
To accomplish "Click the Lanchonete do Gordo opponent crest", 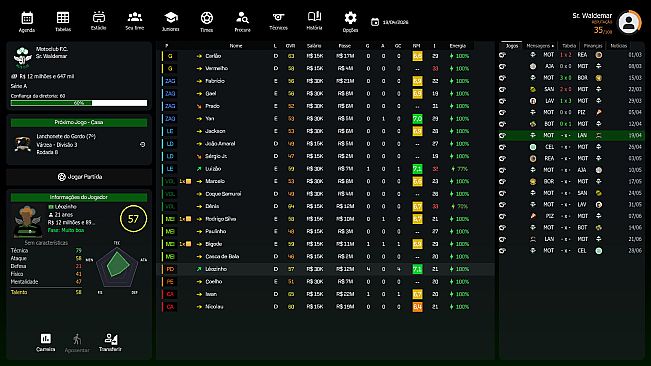I will pos(23,144).
